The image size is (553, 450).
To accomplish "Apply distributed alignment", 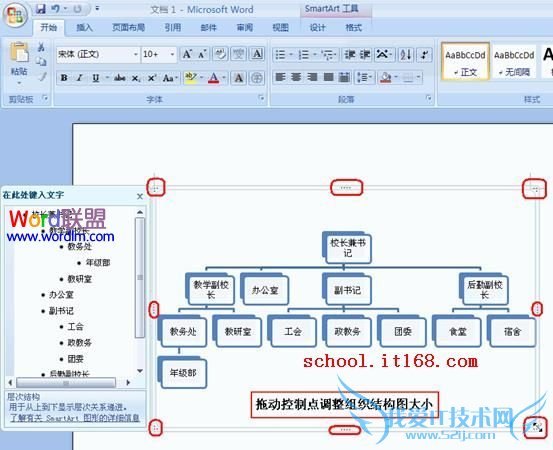I will [344, 77].
